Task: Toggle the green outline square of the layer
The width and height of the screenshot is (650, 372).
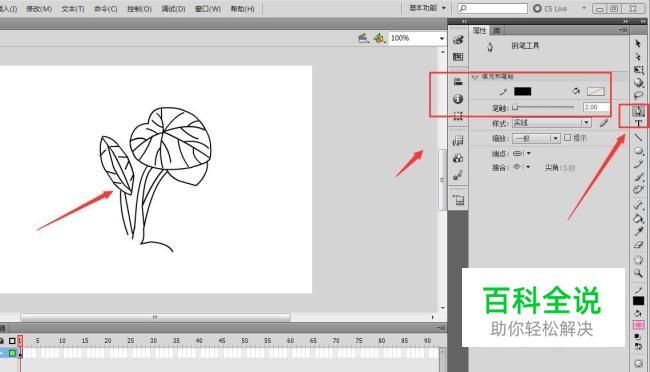Action: click(x=12, y=353)
